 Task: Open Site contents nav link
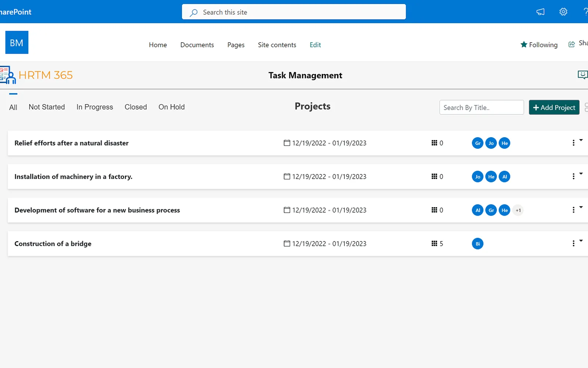pos(277,45)
